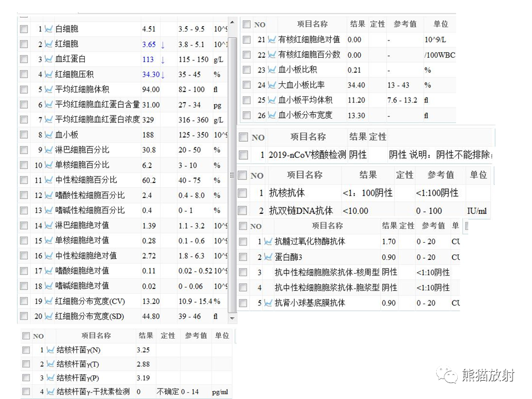Select 结核杆菌γ(P) result 3.19
532x399 pixels.
pyautogui.click(x=143, y=377)
